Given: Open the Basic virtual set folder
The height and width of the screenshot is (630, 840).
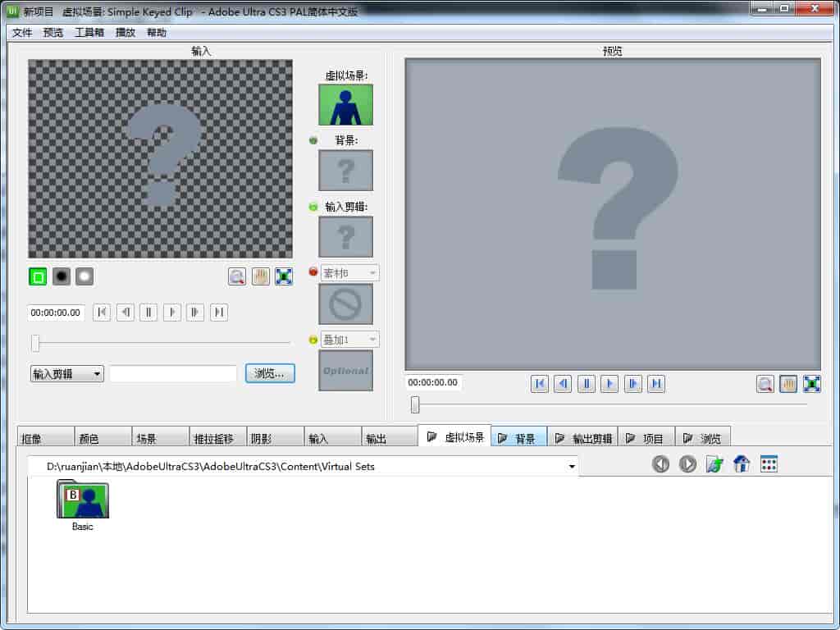Looking at the screenshot, I should [x=81, y=500].
